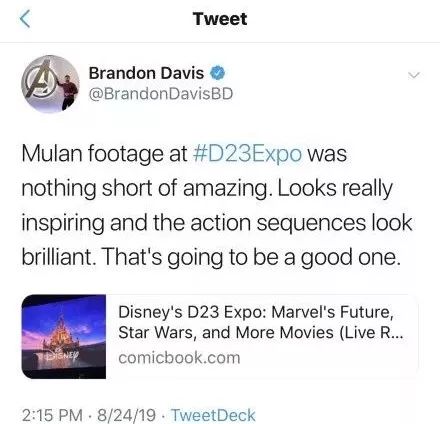Viewport: 440px width, 424px height.
Task: Open the #D23Expo hashtag
Action: coord(247,154)
